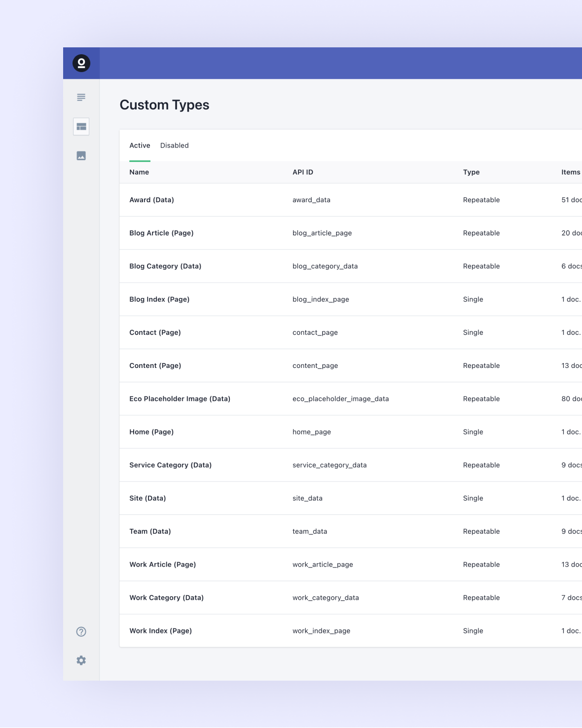Open the Work Index (Page) type
The width and height of the screenshot is (582, 728).
click(x=160, y=631)
